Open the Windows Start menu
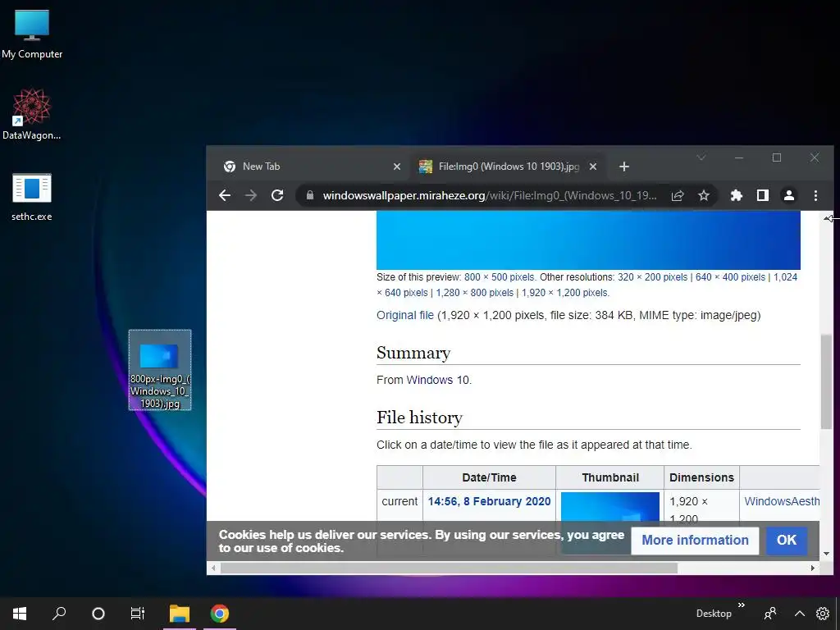The height and width of the screenshot is (630, 840). [20, 614]
